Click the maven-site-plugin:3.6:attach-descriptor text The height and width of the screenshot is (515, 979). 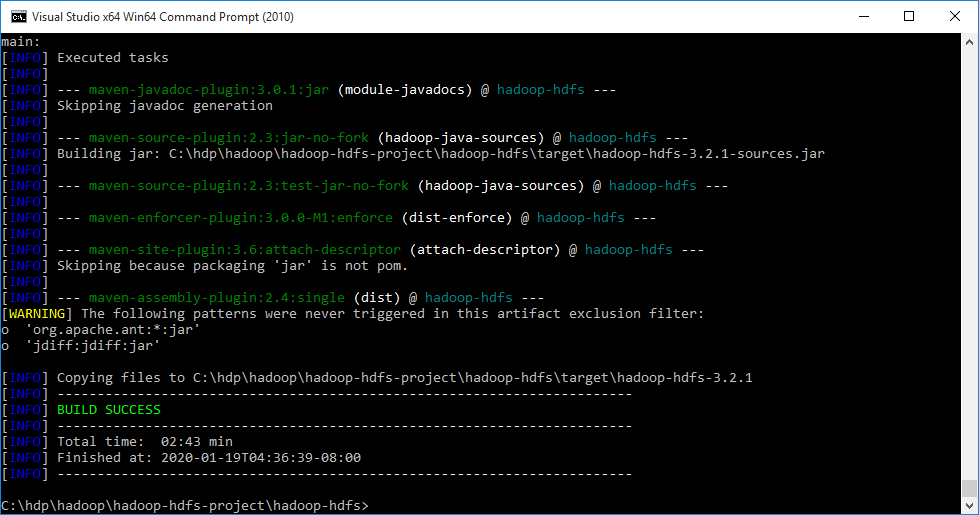point(245,250)
